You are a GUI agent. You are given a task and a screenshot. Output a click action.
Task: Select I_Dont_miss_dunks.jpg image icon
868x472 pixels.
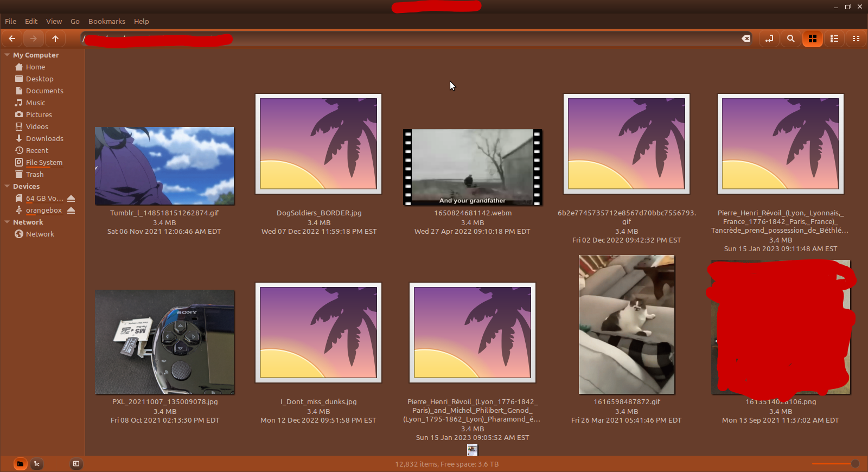tap(318, 333)
